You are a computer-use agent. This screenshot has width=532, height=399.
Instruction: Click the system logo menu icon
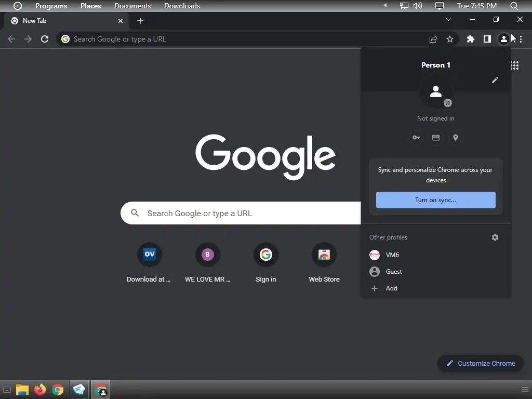click(x=18, y=6)
